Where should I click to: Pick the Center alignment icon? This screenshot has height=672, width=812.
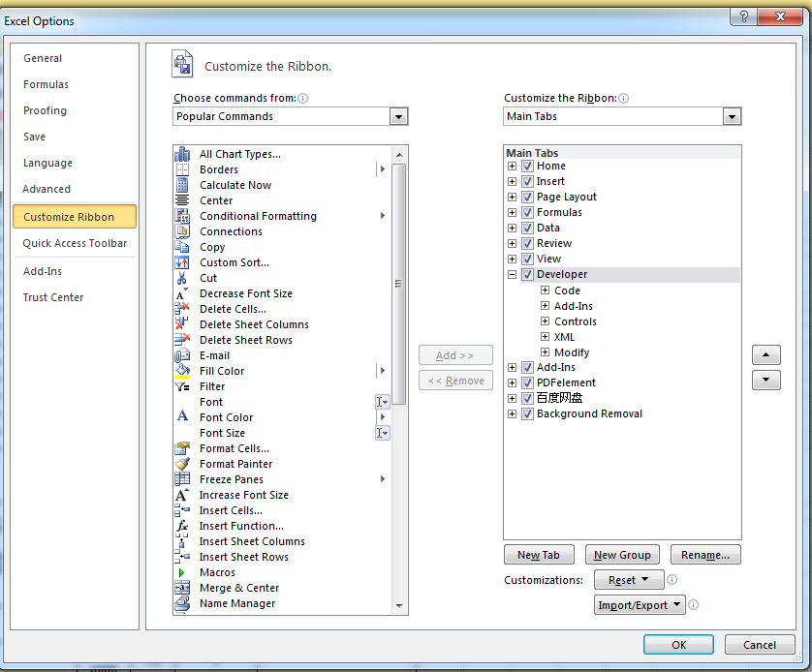182,200
